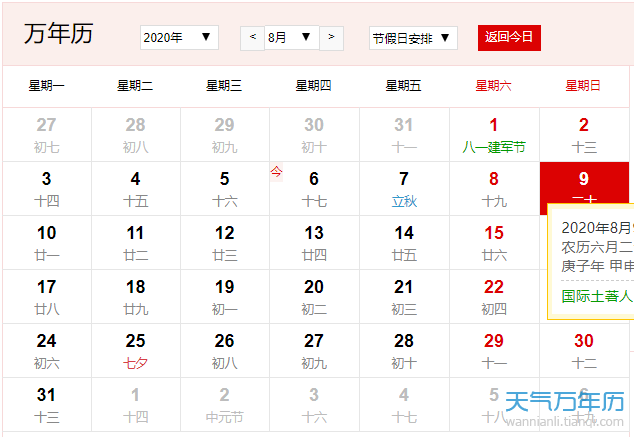Select August 28 初十
Viewport: 634px width, 437px height.
click(404, 351)
